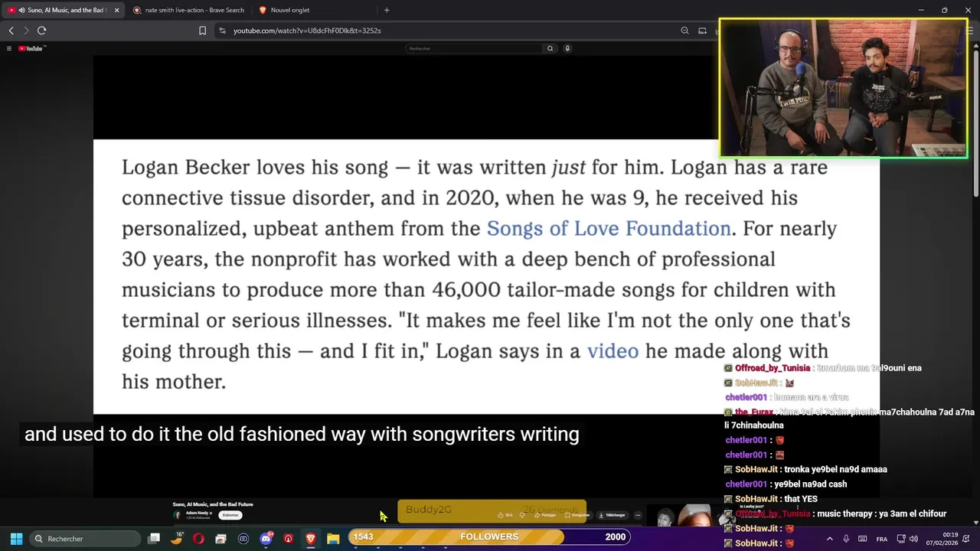Open volume speaker icon in system tray
980x551 pixels.
tap(913, 539)
